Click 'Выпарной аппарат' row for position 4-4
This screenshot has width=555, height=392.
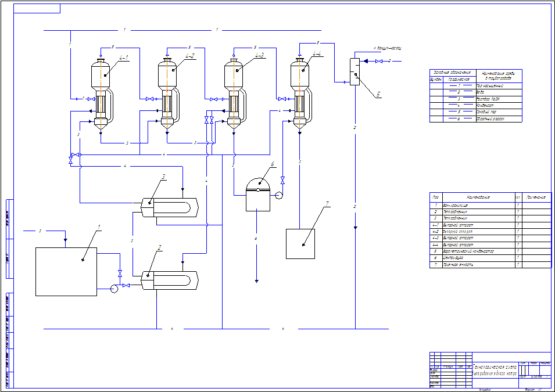(490, 245)
